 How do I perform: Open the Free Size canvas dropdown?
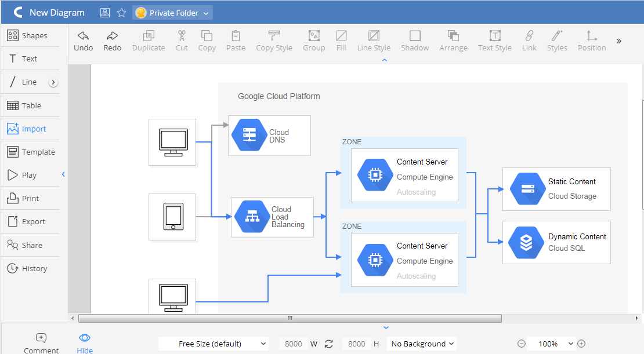coord(214,344)
